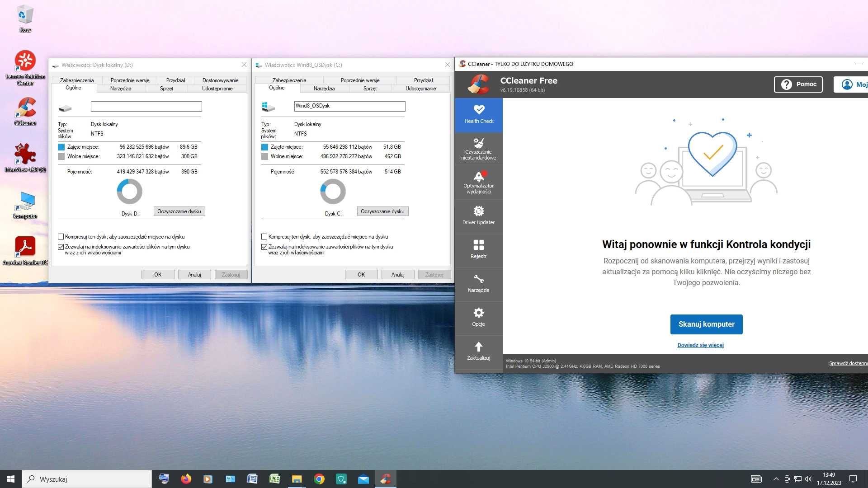Open Google Chrome from the taskbar

coord(319,479)
